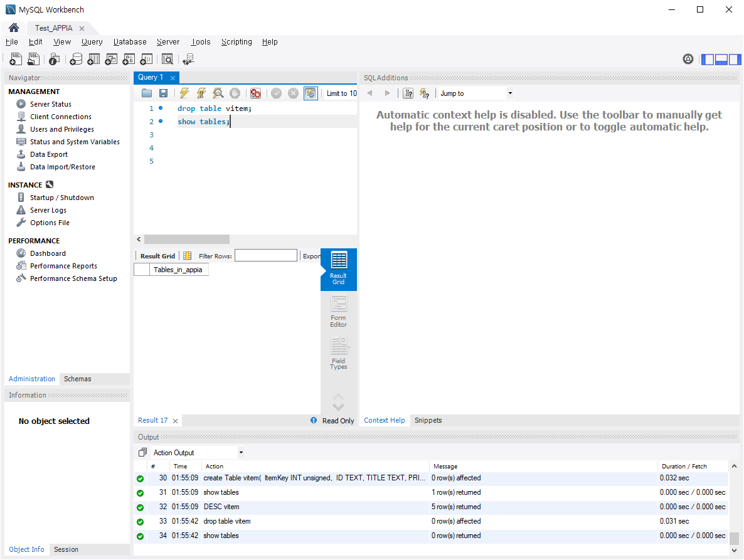Screen dimensions: 744x560
Task: Open script file in query editor
Action: point(147,93)
